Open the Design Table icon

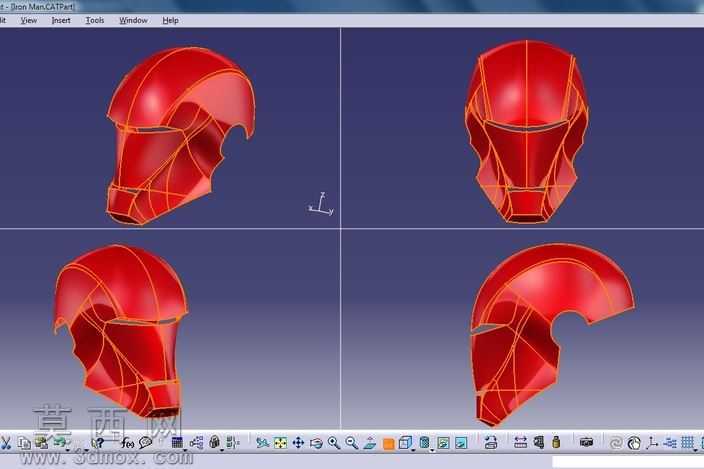coord(177,443)
